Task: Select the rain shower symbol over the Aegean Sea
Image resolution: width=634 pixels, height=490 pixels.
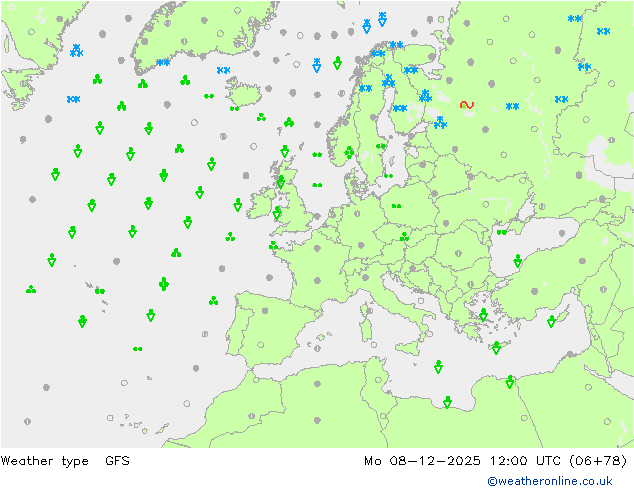Action: click(x=483, y=314)
